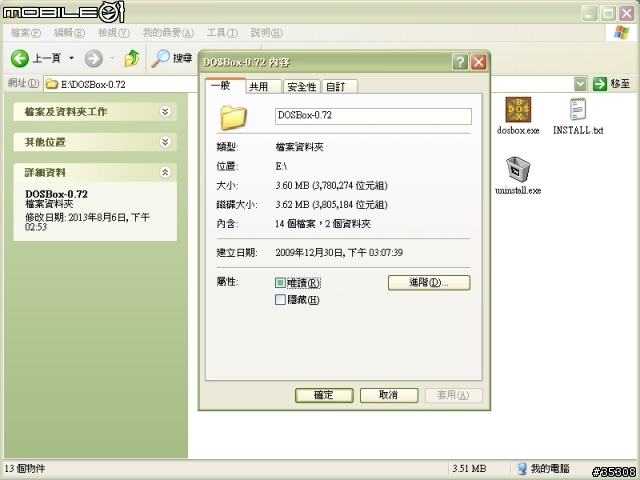Go back with the 上一頁 arrow
Image resolution: width=640 pixels, height=480 pixels.
pyautogui.click(x=19, y=59)
